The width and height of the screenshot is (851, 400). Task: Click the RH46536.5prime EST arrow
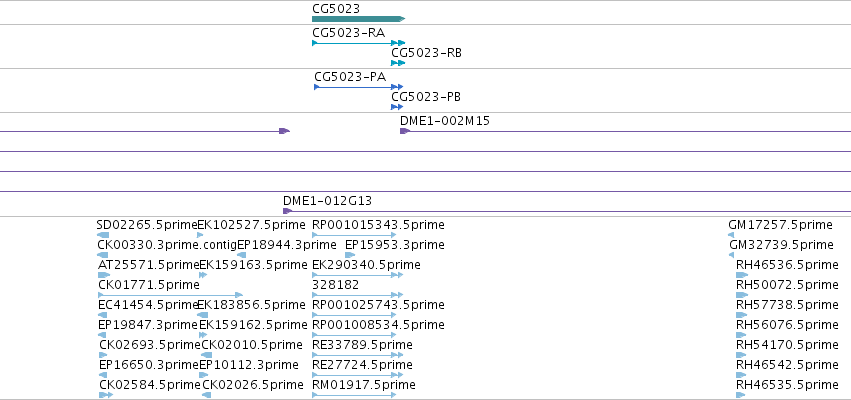[x=742, y=275]
